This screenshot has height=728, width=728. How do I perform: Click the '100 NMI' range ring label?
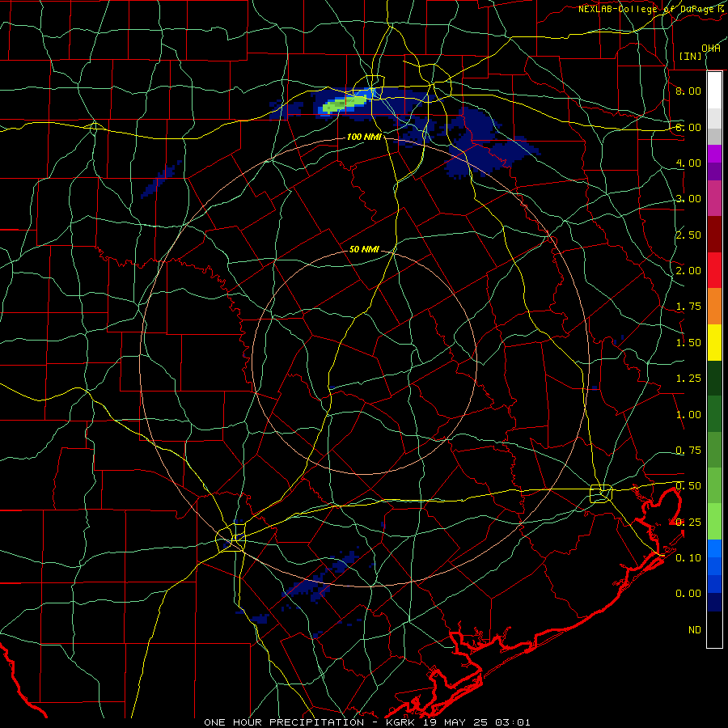tap(364, 137)
